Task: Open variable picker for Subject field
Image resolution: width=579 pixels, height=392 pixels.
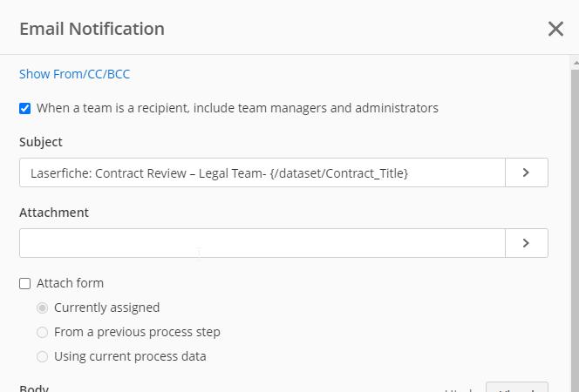Action: [526, 172]
